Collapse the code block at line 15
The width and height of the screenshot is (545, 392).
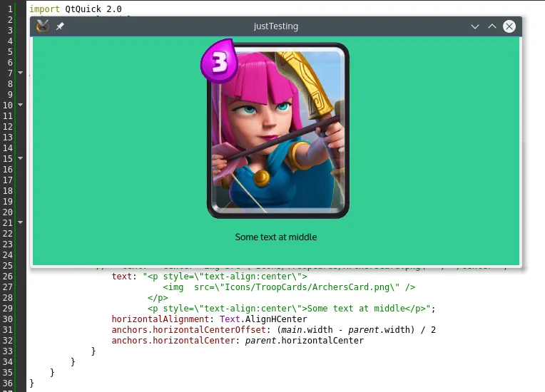(21, 158)
